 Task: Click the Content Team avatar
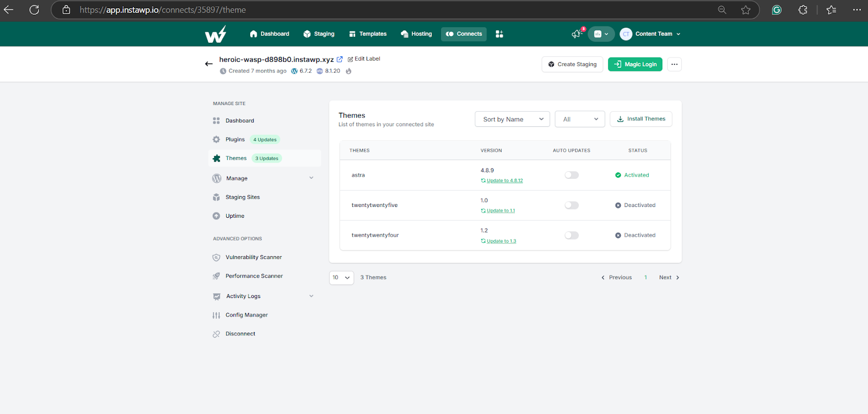[x=626, y=34]
